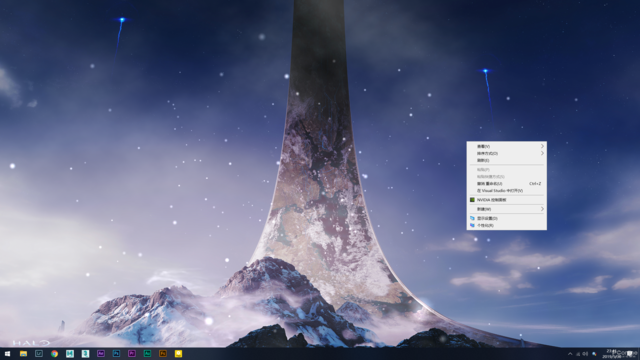Launch 3ds Max from the taskbar
The image size is (640, 360).
tap(85, 353)
